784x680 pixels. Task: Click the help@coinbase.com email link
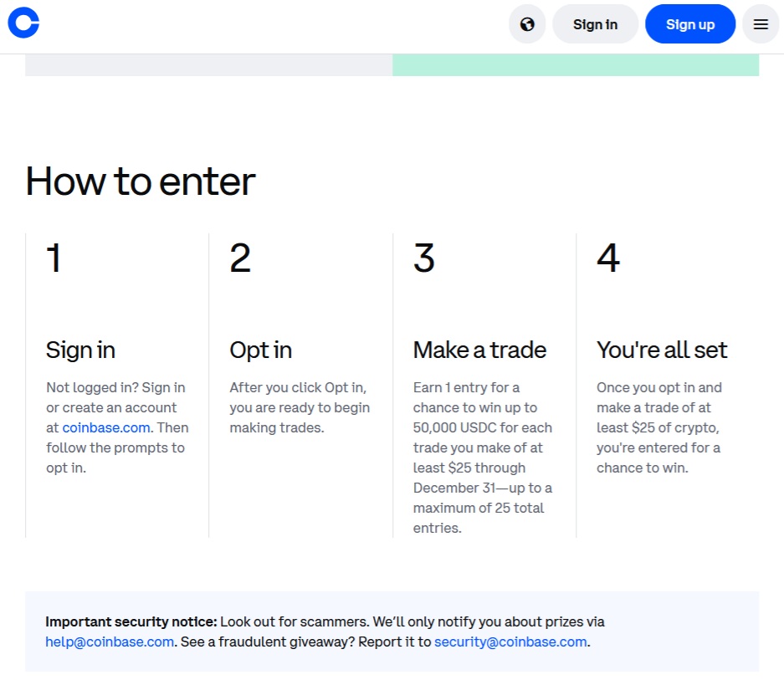tap(110, 642)
